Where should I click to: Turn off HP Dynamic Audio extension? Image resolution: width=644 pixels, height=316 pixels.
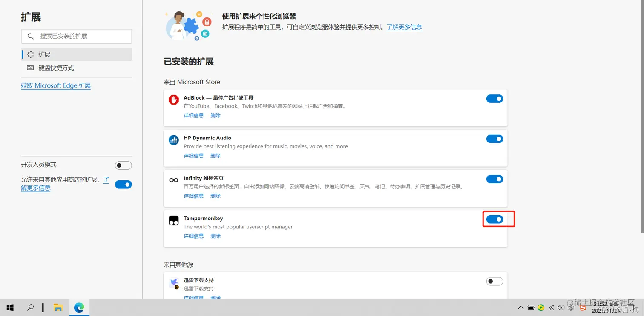[494, 139]
